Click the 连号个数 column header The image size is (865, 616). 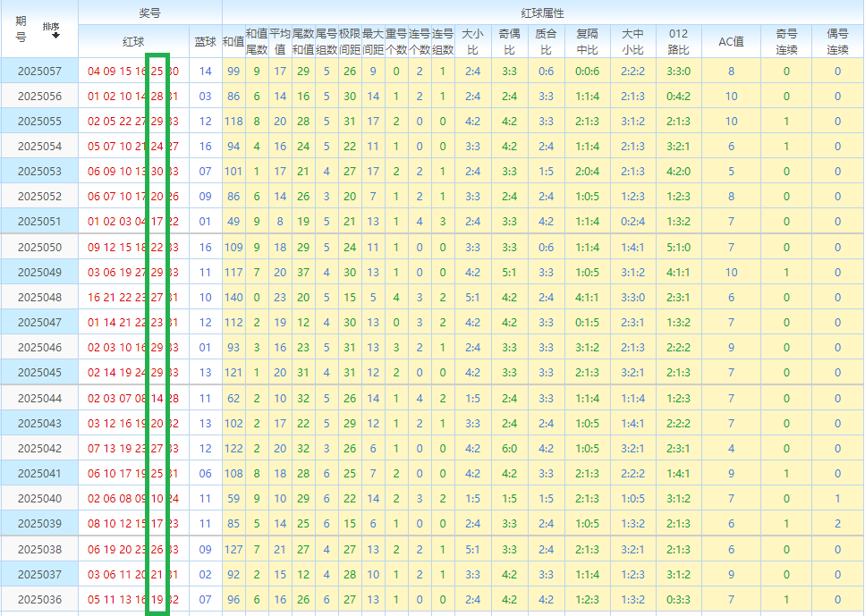[x=420, y=41]
